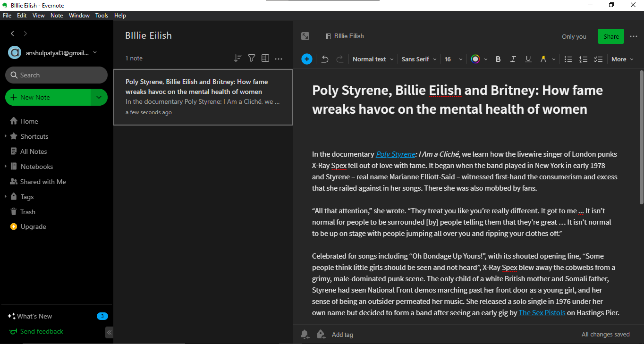Toggle underline formatting
The image size is (644, 344).
[528, 59]
